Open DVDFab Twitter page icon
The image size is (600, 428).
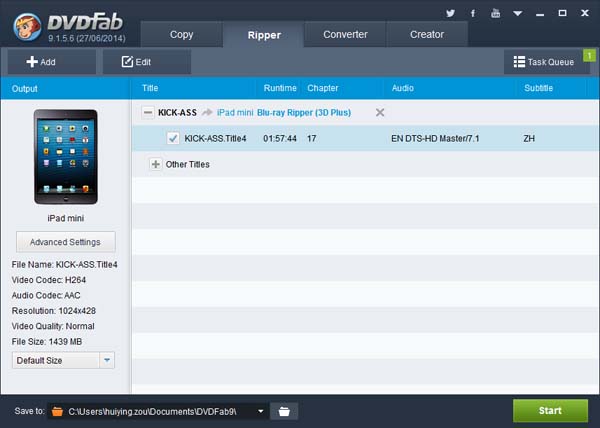tap(450, 13)
